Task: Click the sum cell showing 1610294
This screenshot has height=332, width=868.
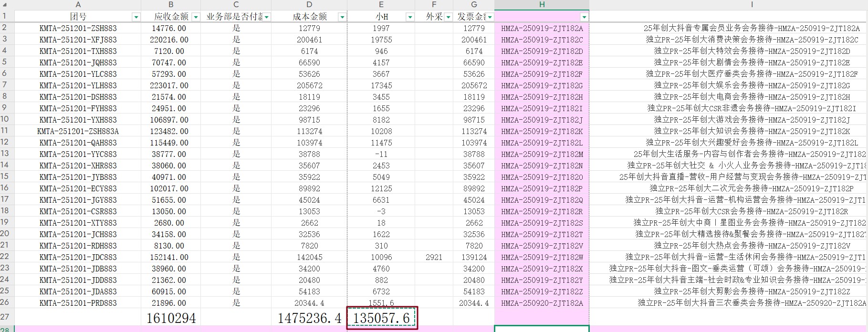Action: pyautogui.click(x=171, y=318)
